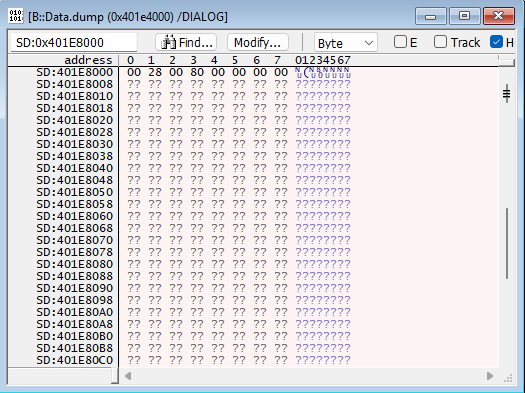Select byte value 80 in first row

coord(197,72)
